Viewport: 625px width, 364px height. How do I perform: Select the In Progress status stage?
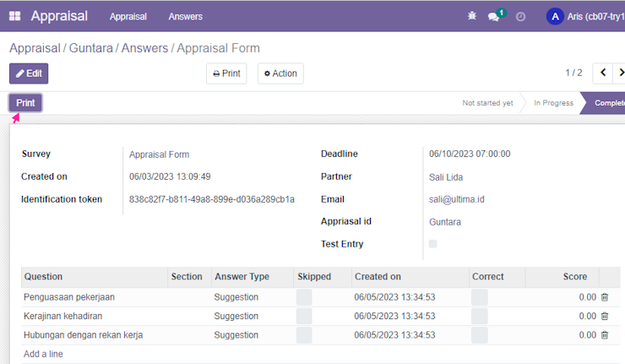click(553, 103)
